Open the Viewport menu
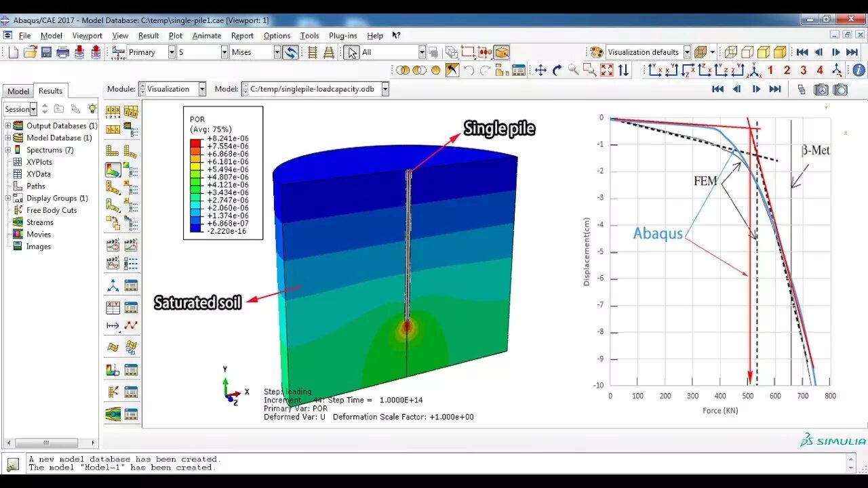Image resolution: width=868 pixels, height=488 pixels. pyautogui.click(x=87, y=36)
